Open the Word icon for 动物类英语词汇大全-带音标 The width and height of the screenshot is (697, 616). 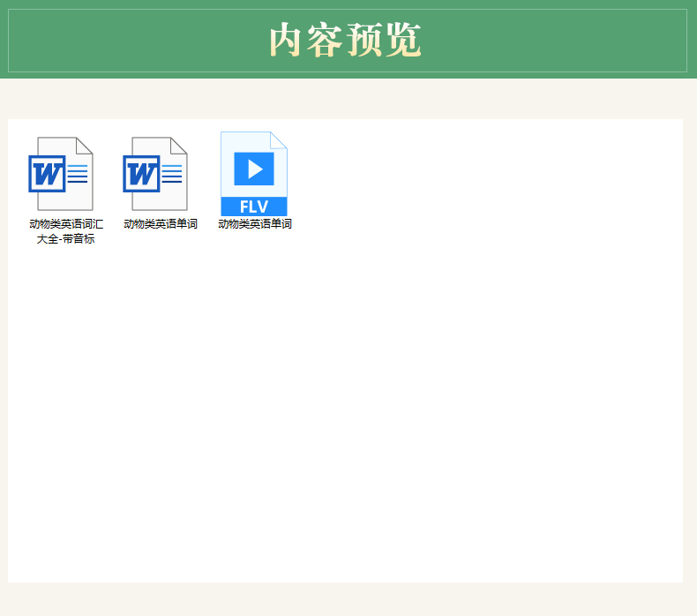click(61, 174)
